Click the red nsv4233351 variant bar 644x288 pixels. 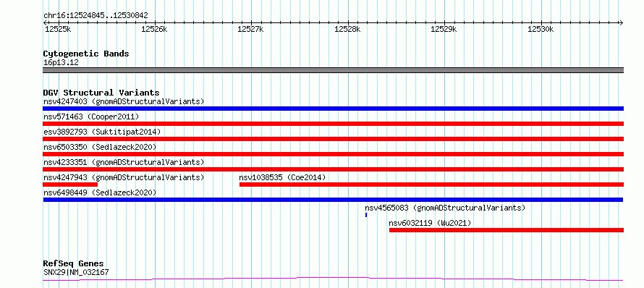(x=333, y=169)
